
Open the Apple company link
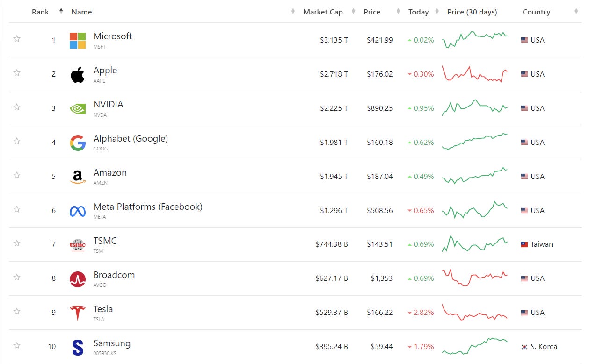[x=105, y=70]
